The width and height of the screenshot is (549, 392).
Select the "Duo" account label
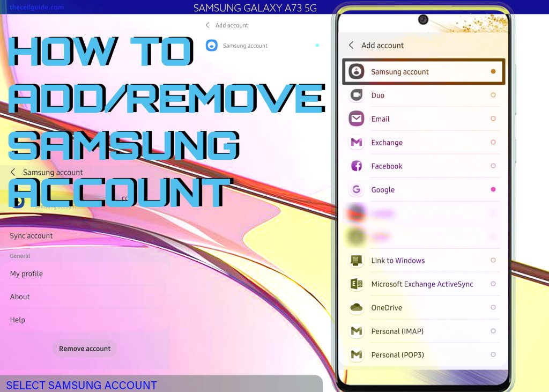tap(378, 95)
